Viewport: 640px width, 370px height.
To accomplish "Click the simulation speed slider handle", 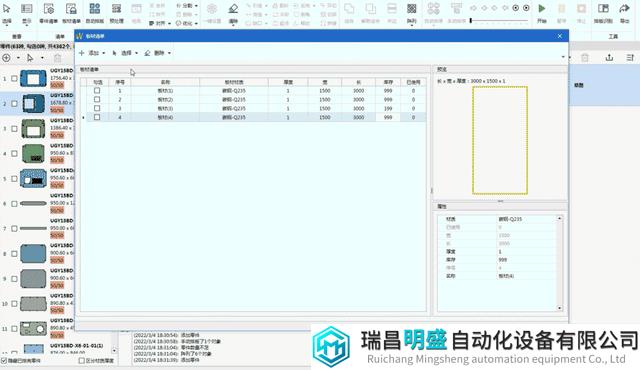I will pyautogui.click(x=471, y=20).
